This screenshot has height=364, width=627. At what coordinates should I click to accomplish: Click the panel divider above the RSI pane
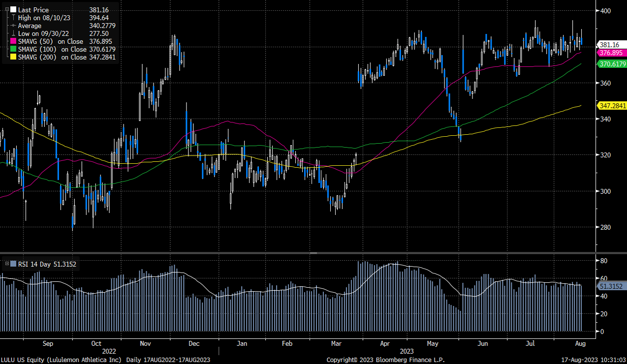313,253
